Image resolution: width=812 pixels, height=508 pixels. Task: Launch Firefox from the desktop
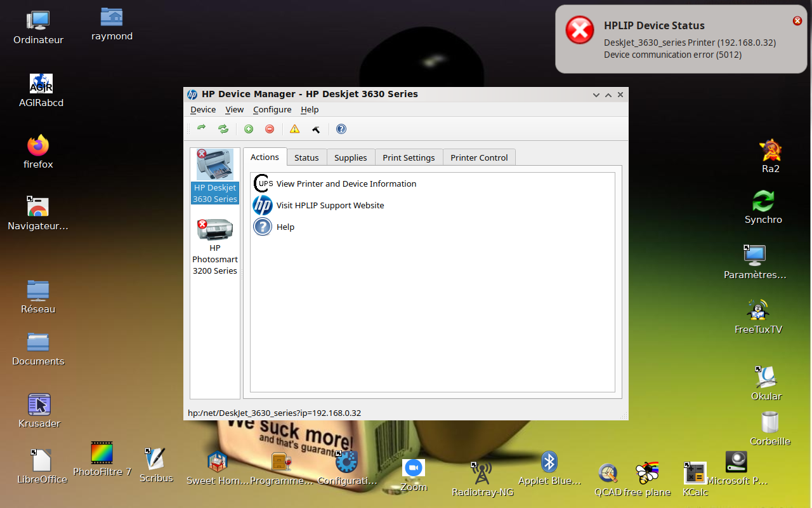[x=38, y=152]
